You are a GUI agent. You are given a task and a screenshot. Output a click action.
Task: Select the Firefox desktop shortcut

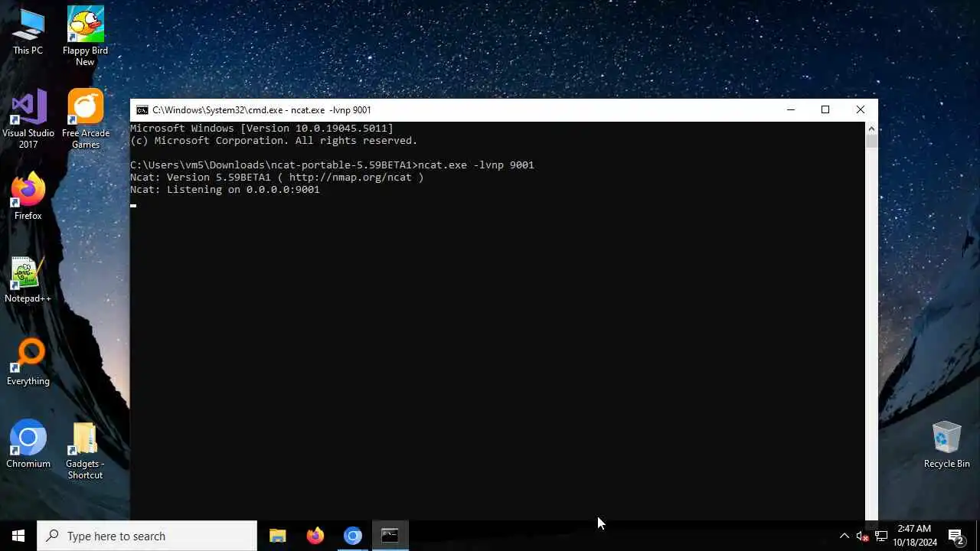point(28,197)
